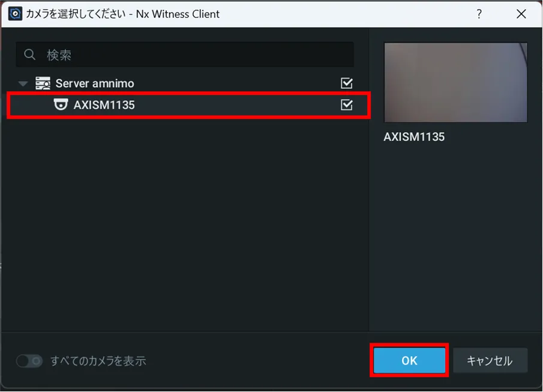Uncheck the Server amnimo checkbox

click(346, 83)
